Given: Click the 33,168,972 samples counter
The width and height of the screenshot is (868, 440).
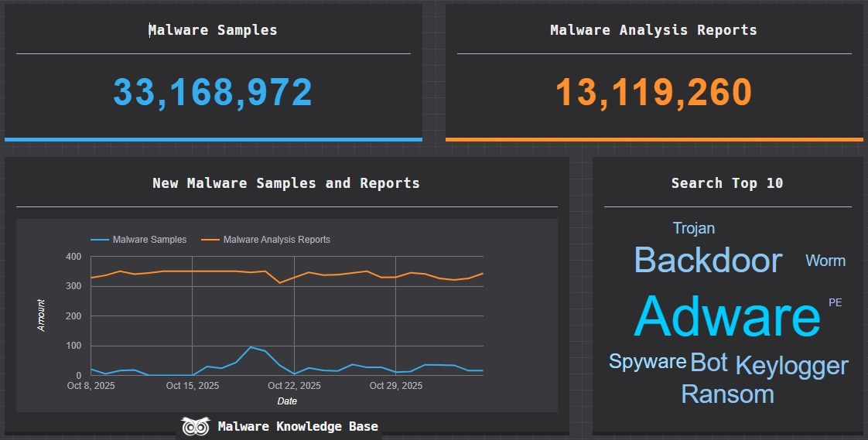Looking at the screenshot, I should tap(213, 93).
